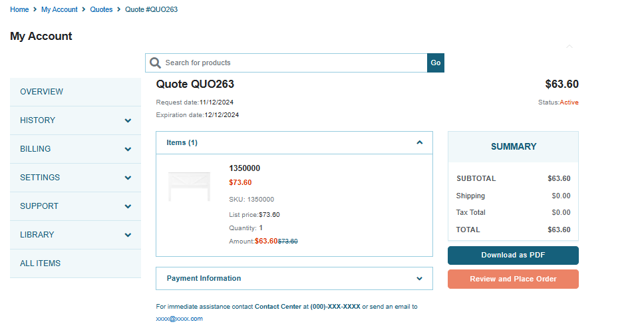Screen dimensions: 644x328
Task: Expand the Billing sidebar chevron
Action: (x=128, y=149)
